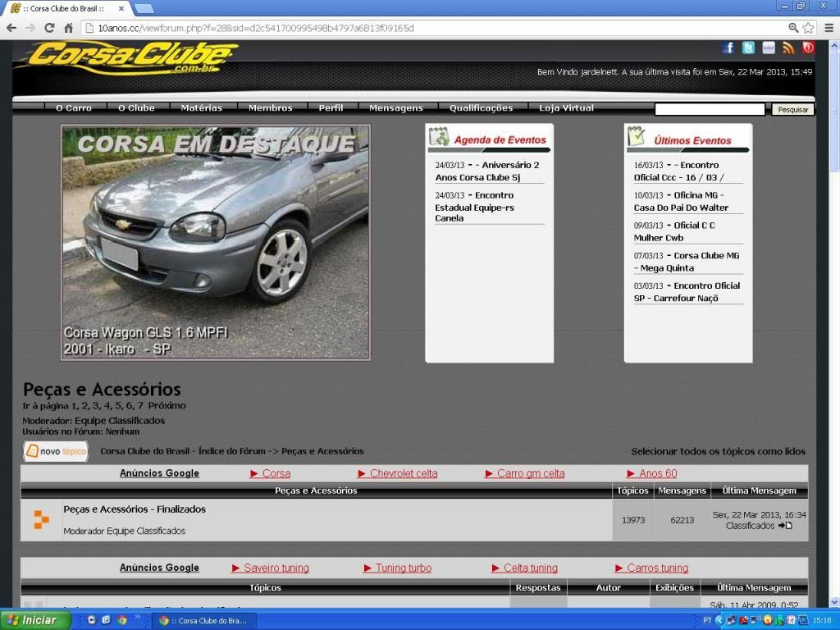The width and height of the screenshot is (840, 630).
Task: Open the Facebook icon in site header
Action: (x=728, y=48)
